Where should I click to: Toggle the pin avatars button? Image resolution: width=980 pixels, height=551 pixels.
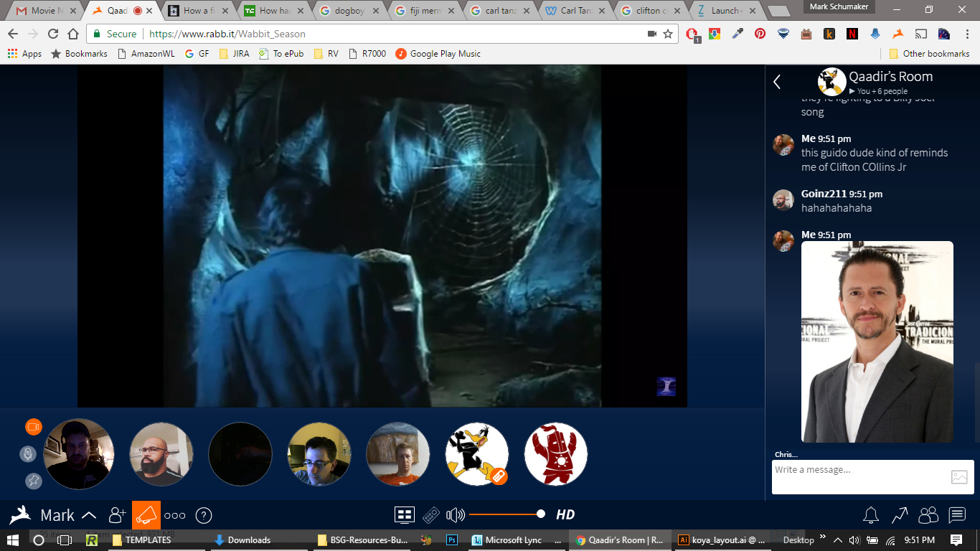34,481
